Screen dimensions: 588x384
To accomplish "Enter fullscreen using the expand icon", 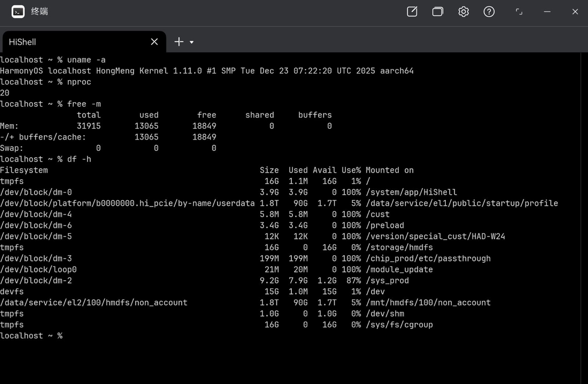I will tap(519, 11).
